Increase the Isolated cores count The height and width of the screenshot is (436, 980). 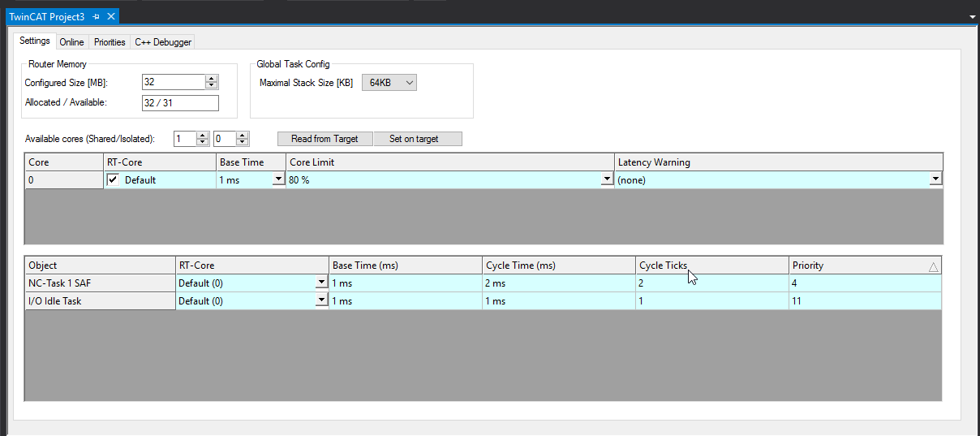(x=242, y=136)
